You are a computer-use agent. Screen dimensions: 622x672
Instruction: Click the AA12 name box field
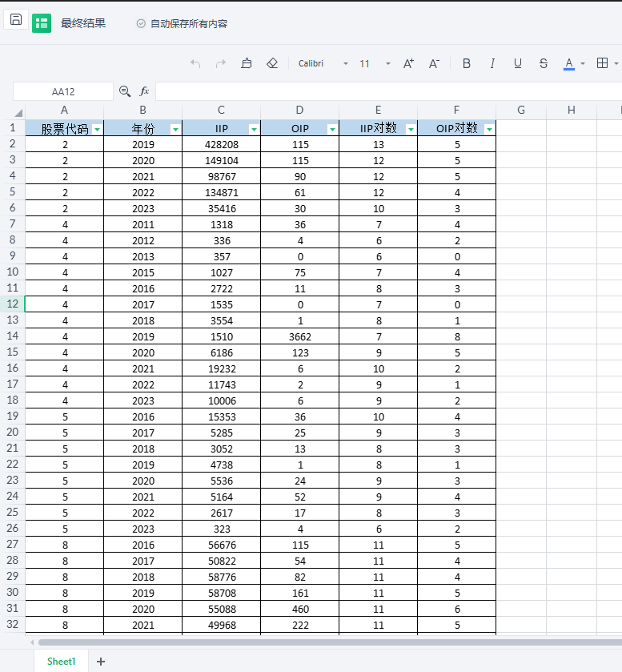tap(63, 91)
